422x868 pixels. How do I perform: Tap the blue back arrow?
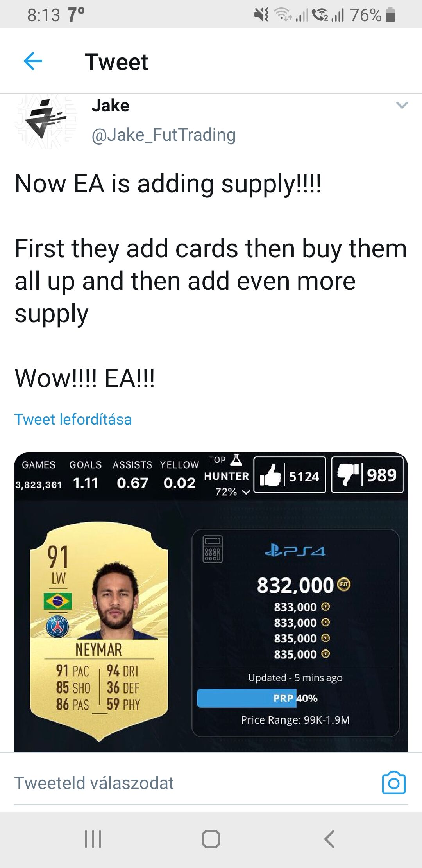pyautogui.click(x=33, y=61)
